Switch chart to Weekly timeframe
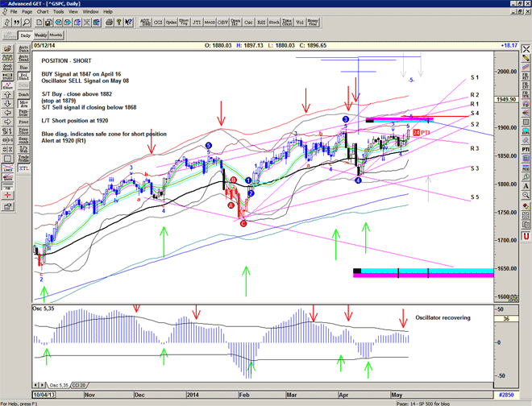The height and width of the screenshot is (406, 532). pyautogui.click(x=40, y=36)
